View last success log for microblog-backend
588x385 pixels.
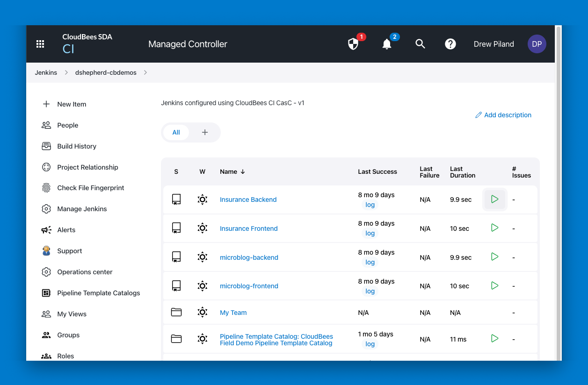pyautogui.click(x=370, y=262)
